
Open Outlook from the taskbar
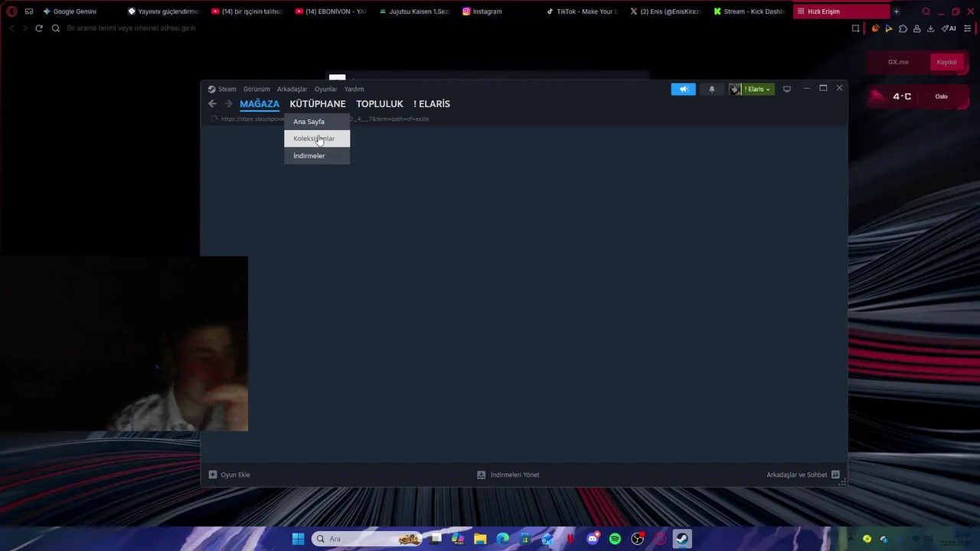tap(547, 539)
